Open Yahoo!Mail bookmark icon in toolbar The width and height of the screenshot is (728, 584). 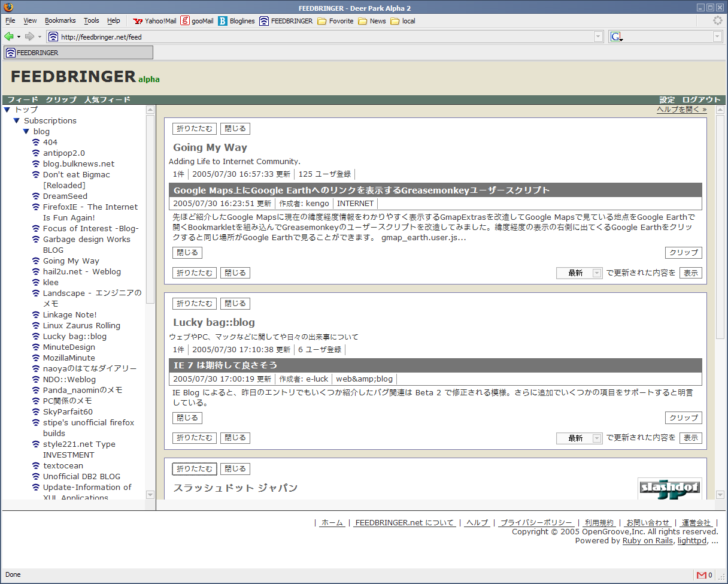[x=138, y=21]
